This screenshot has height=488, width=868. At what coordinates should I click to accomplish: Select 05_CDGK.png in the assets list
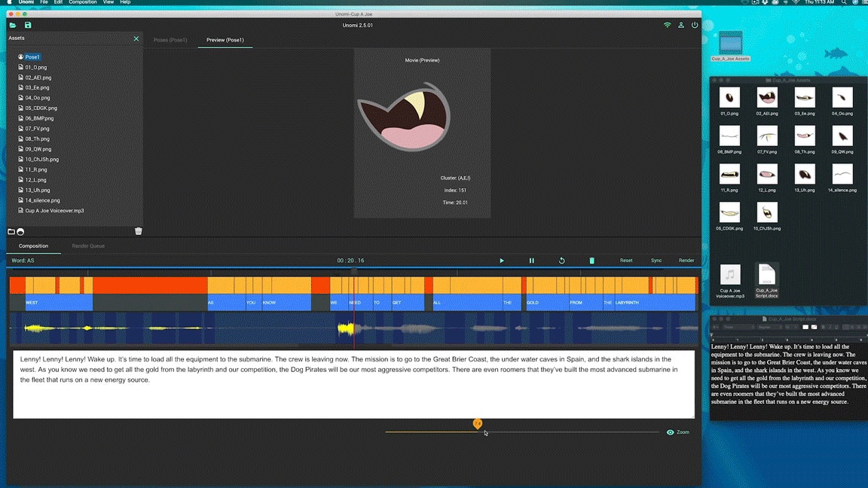[41, 108]
